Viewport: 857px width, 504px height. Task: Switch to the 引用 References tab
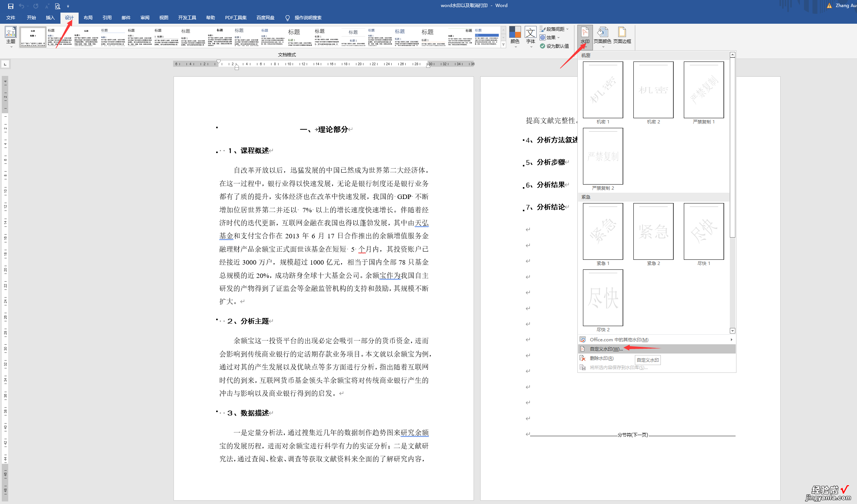tap(107, 18)
